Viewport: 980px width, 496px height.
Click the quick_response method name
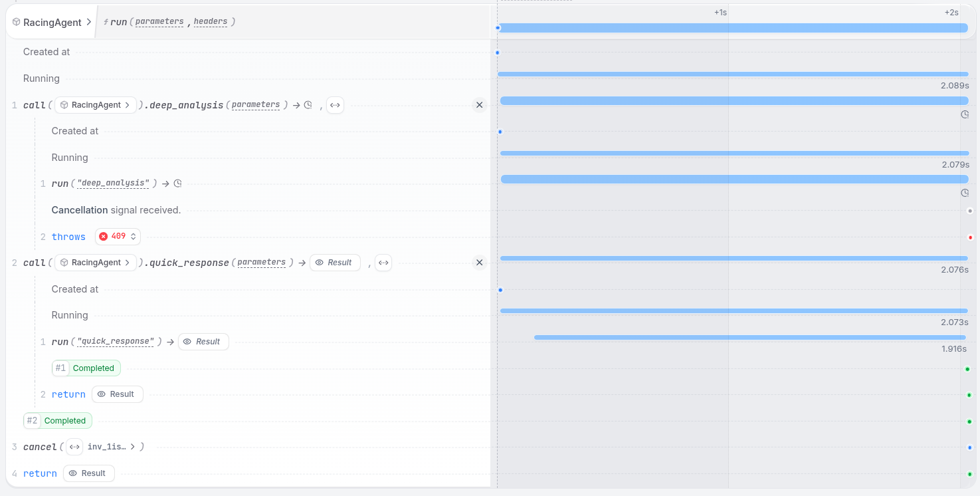[x=189, y=263]
